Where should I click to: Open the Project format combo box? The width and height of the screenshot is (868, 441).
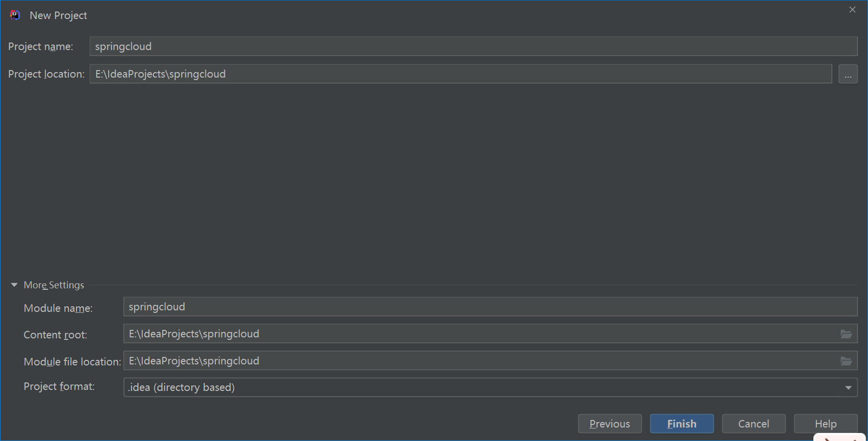point(481,387)
